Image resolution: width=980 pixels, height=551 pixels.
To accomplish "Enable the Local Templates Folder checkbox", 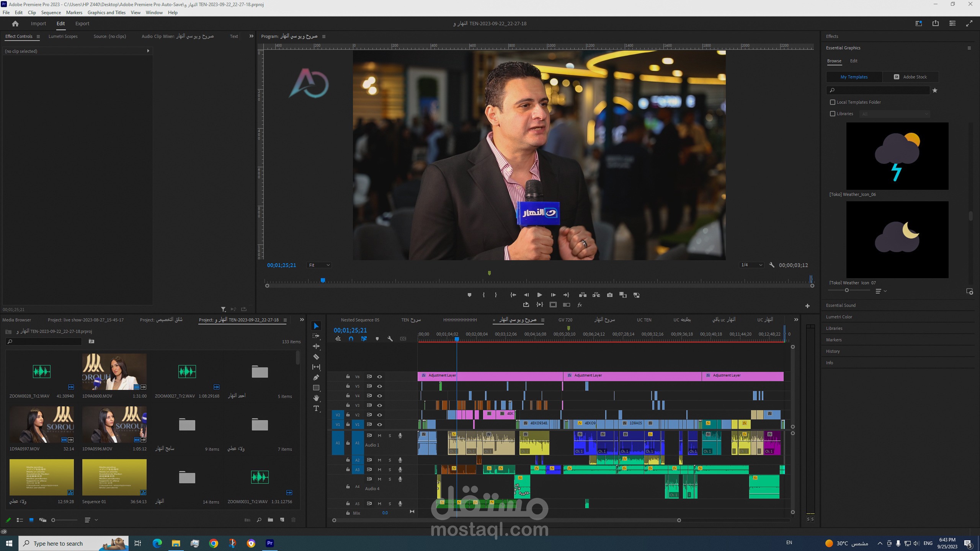I will pyautogui.click(x=833, y=102).
